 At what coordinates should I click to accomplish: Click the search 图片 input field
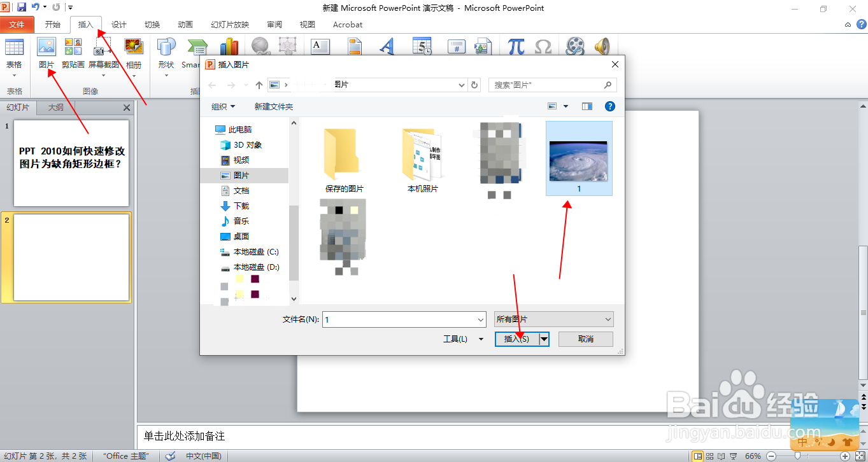pos(552,85)
